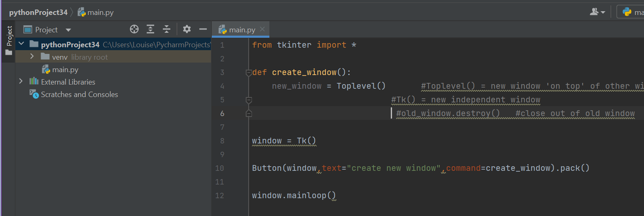The height and width of the screenshot is (216, 644).
Task: Select main.py in the project tree
Action: point(65,70)
